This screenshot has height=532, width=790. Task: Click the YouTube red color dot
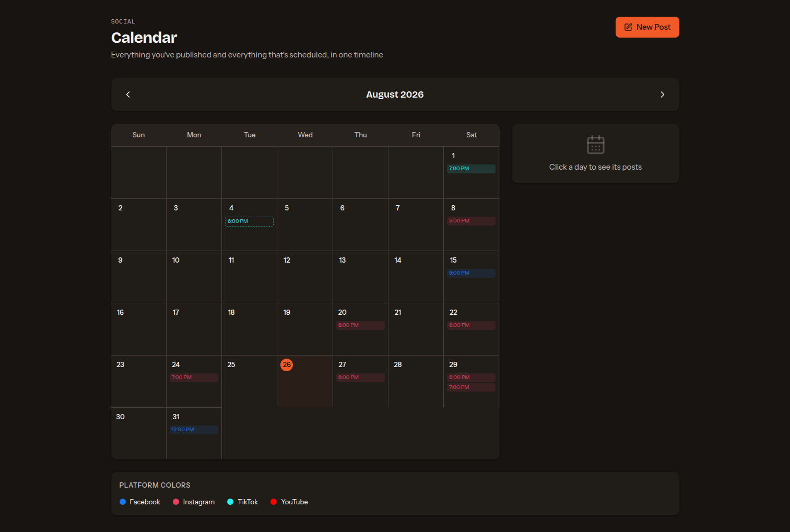tap(274, 502)
